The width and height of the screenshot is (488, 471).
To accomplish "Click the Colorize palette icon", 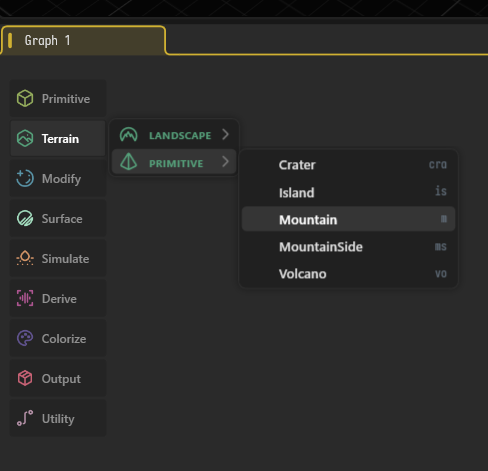I will coord(25,338).
